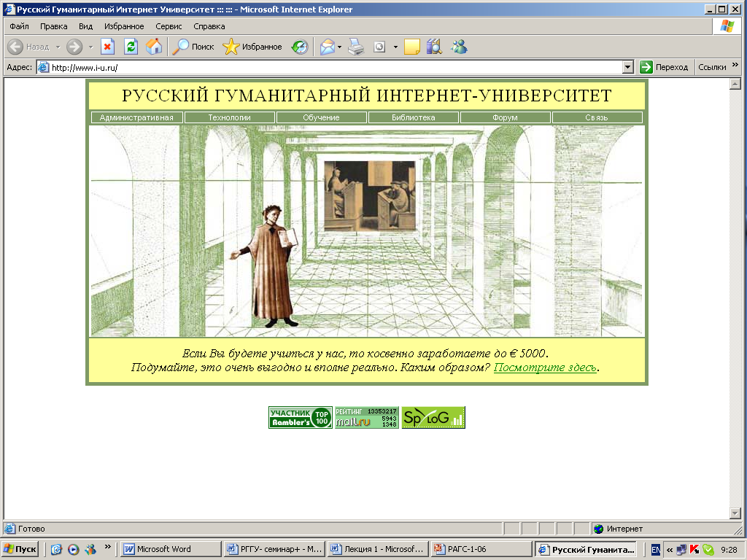This screenshot has height=560, width=747.
Task: Click the Интернет security zone indicator
Action: click(x=619, y=529)
